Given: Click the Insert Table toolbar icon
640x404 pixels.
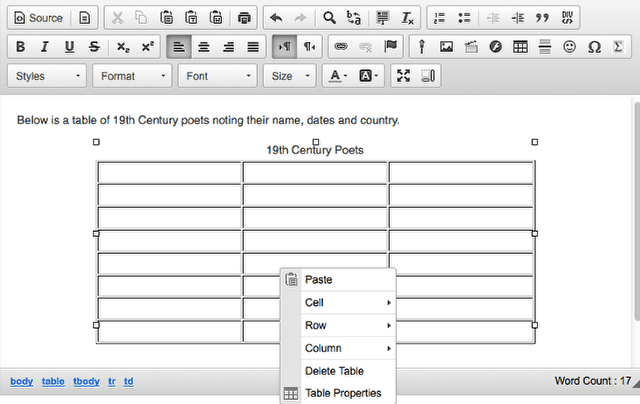Looking at the screenshot, I should pyautogui.click(x=520, y=47).
